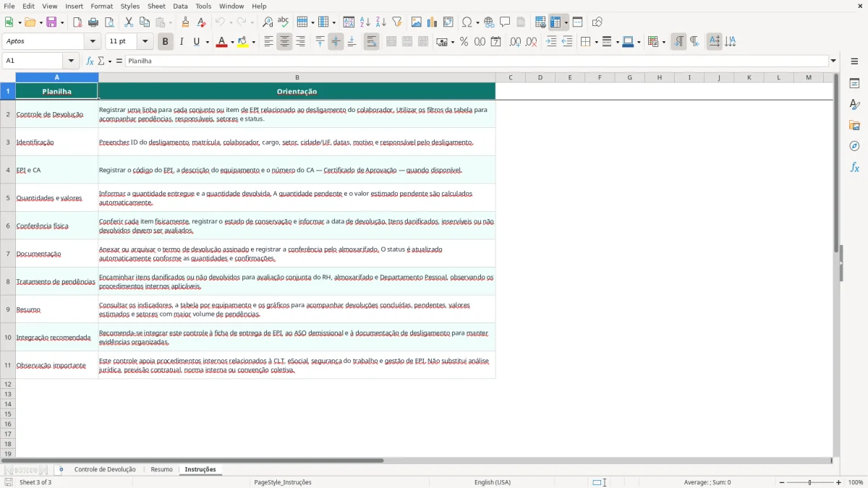Toggle Left-to-Right text direction

[x=678, y=42]
